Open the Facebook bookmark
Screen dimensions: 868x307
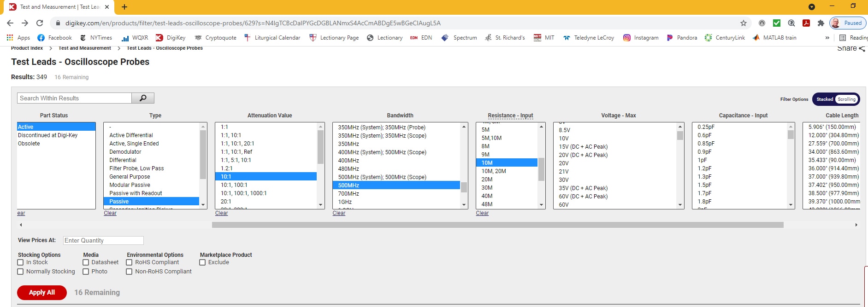pyautogui.click(x=54, y=38)
